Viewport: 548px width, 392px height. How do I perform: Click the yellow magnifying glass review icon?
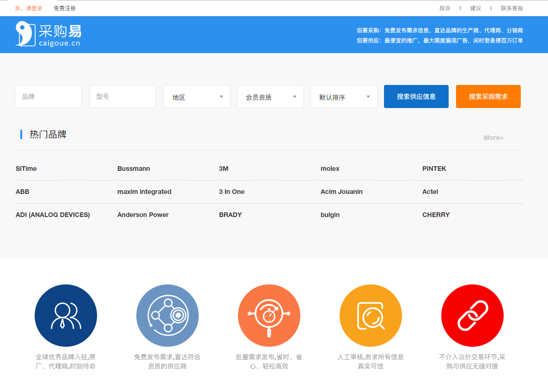click(371, 315)
